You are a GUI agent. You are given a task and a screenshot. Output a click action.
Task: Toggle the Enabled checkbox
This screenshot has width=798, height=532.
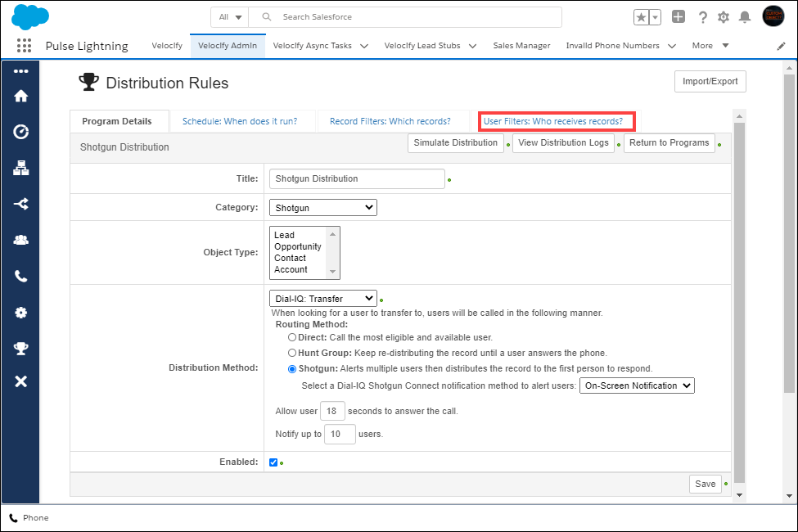273,462
